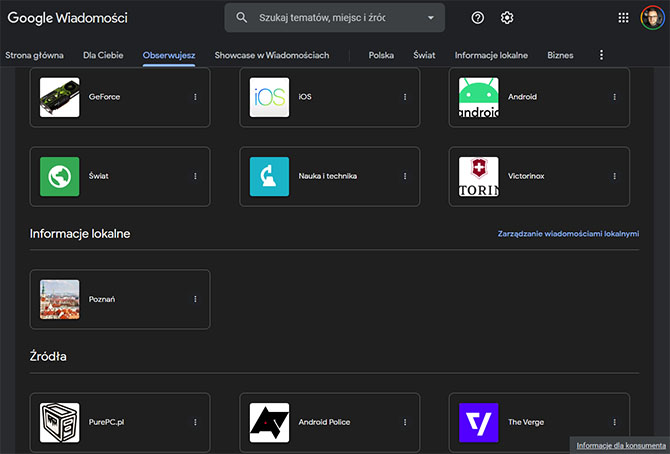
Task: Open options menu for Android card
Action: tap(614, 97)
